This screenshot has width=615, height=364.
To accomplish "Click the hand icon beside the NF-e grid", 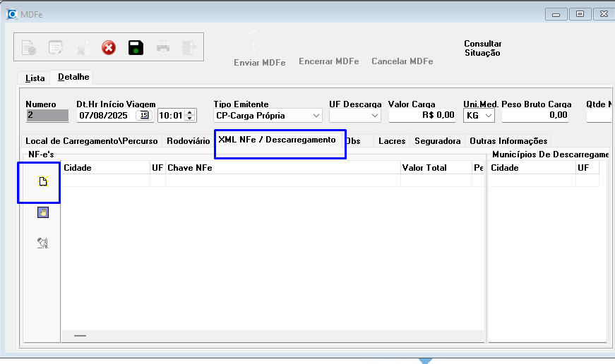I will tap(42, 212).
